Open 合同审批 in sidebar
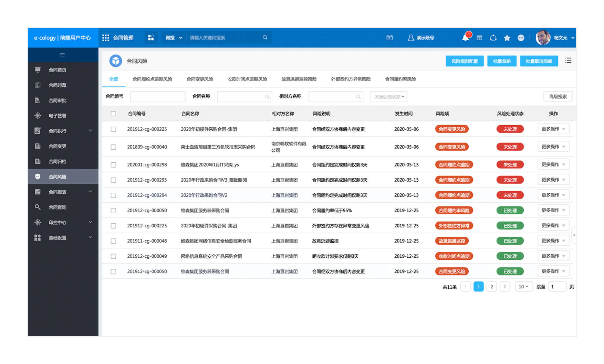The width and height of the screenshot is (604, 364). click(63, 100)
